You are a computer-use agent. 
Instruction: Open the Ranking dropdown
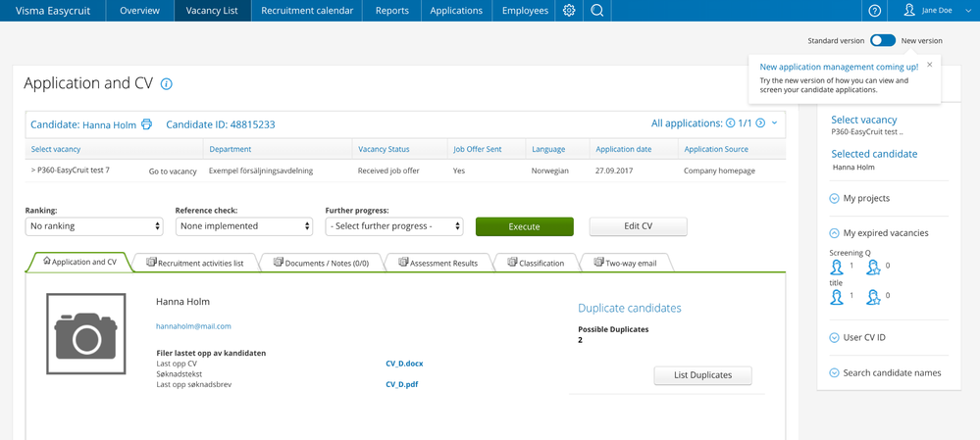[94, 226]
